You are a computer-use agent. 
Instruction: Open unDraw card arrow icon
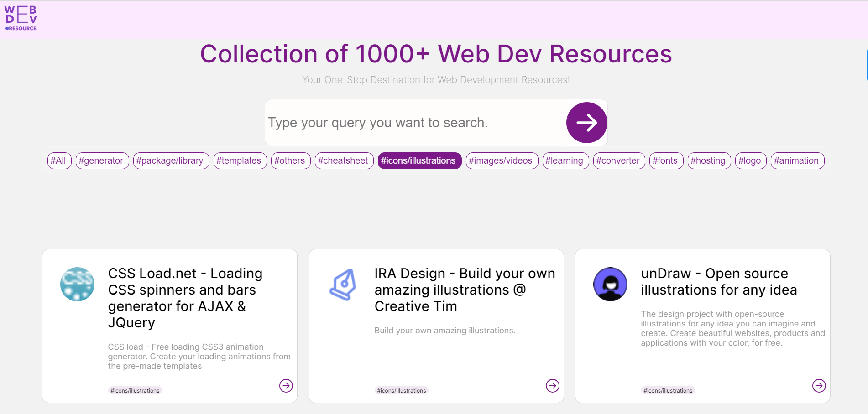(x=819, y=386)
